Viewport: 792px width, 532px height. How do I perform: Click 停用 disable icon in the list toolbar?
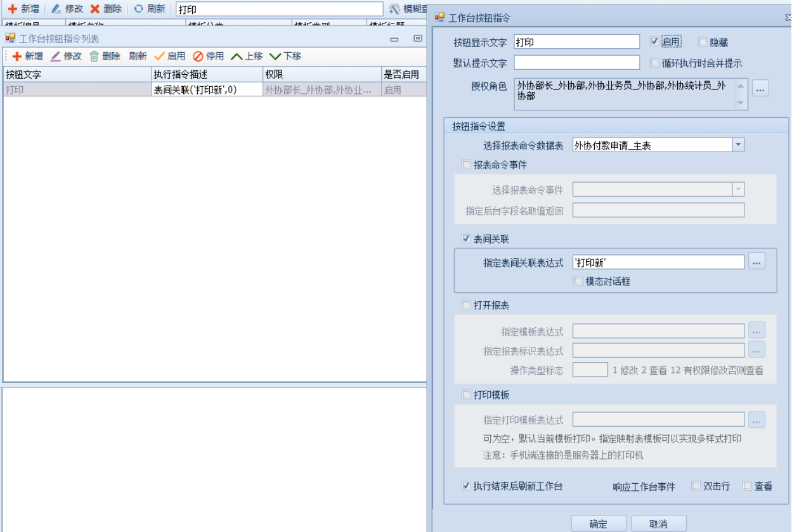coord(198,56)
